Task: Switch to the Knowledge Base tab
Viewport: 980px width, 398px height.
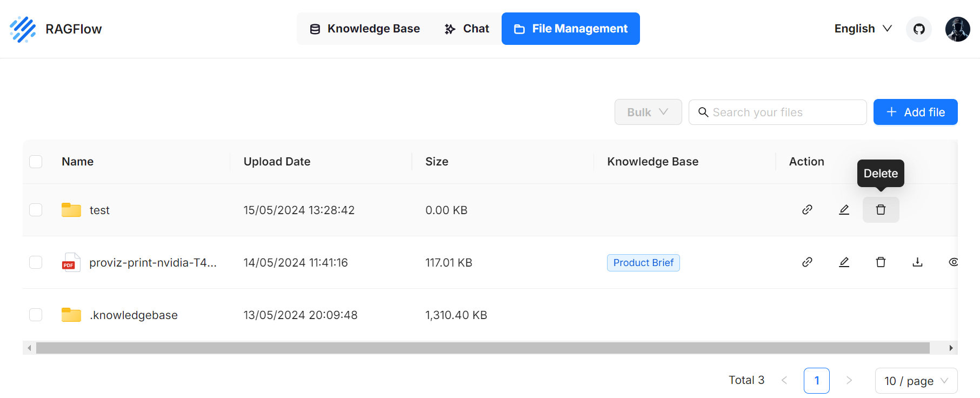Action: (365, 29)
